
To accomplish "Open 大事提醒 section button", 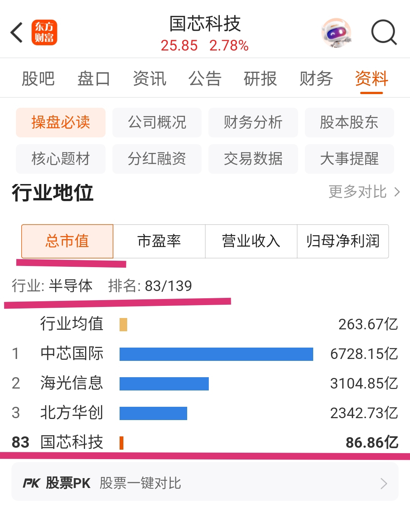I will (349, 159).
